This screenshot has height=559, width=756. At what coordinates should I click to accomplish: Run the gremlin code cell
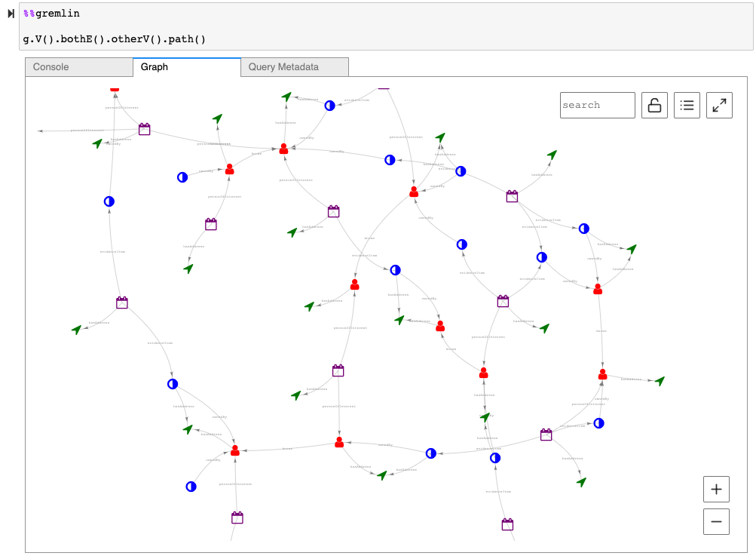coord(11,14)
